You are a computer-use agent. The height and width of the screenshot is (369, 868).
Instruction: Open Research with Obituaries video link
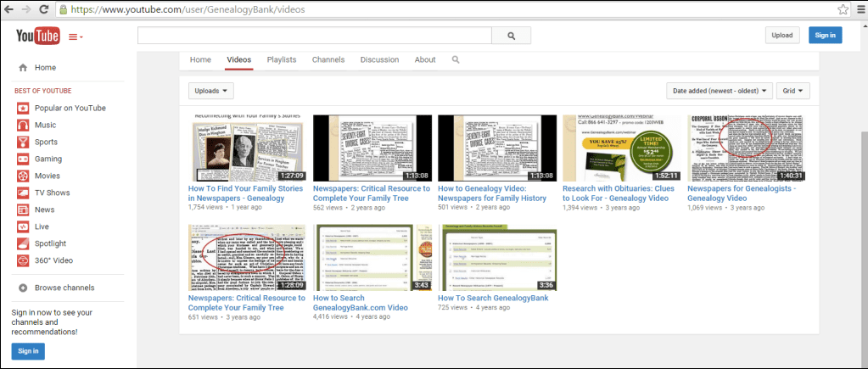(x=620, y=193)
